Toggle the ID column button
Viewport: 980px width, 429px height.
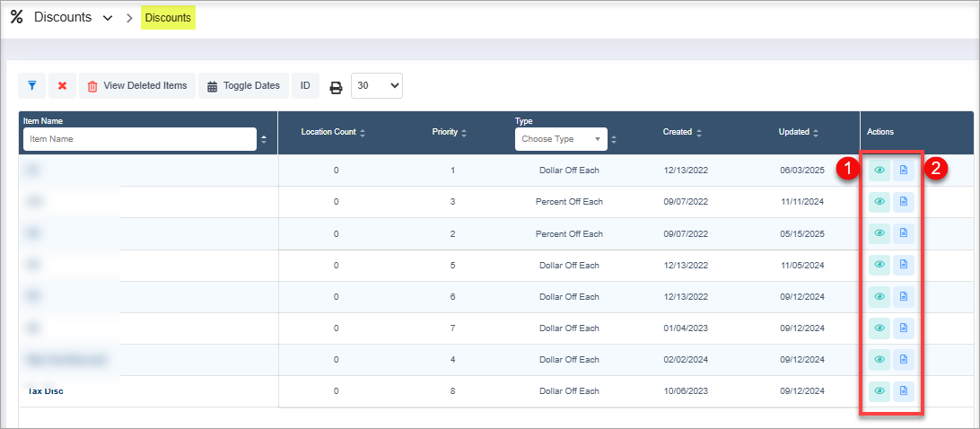[x=305, y=86]
